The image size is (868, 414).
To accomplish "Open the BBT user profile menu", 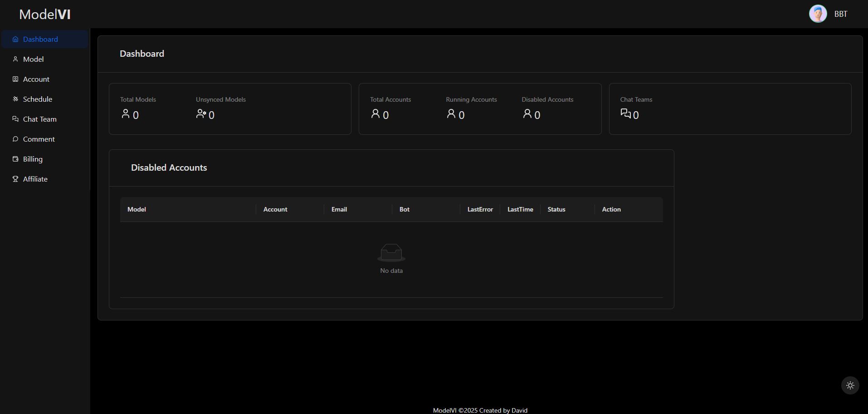I will (x=840, y=14).
